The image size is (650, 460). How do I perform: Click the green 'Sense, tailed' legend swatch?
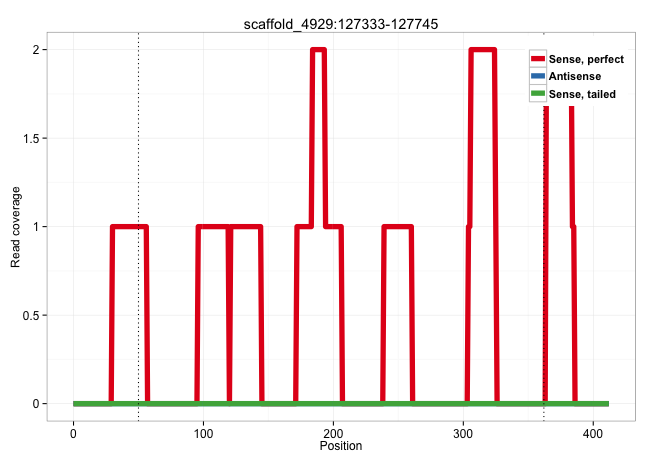click(x=538, y=93)
